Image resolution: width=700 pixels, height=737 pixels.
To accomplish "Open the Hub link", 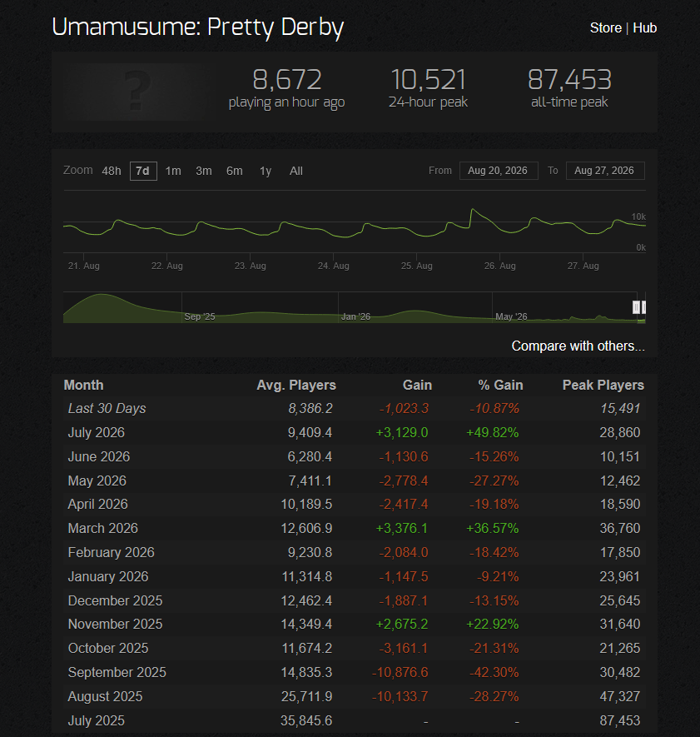I will 644,27.
